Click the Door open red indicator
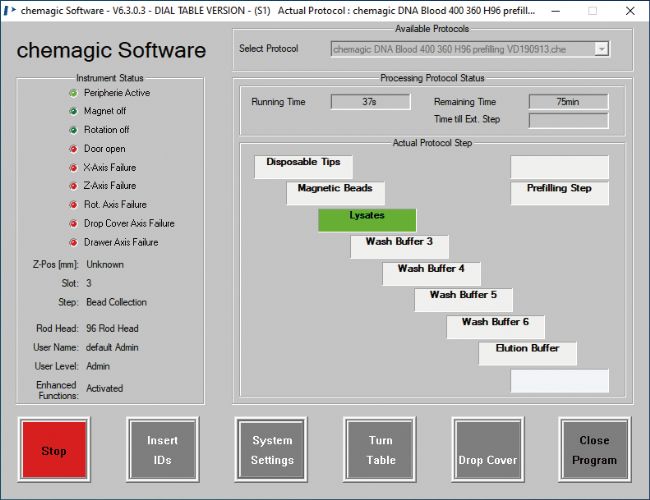650x500 pixels. tap(73, 149)
